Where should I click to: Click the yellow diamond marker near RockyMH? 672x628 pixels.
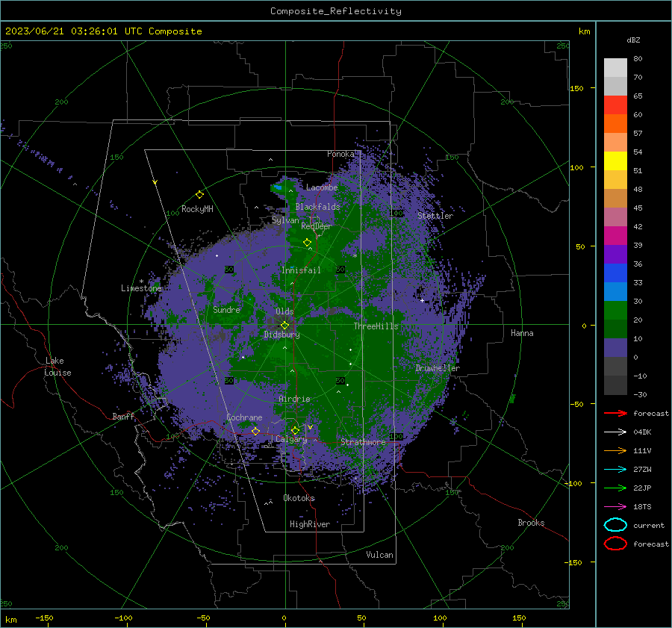(x=199, y=195)
